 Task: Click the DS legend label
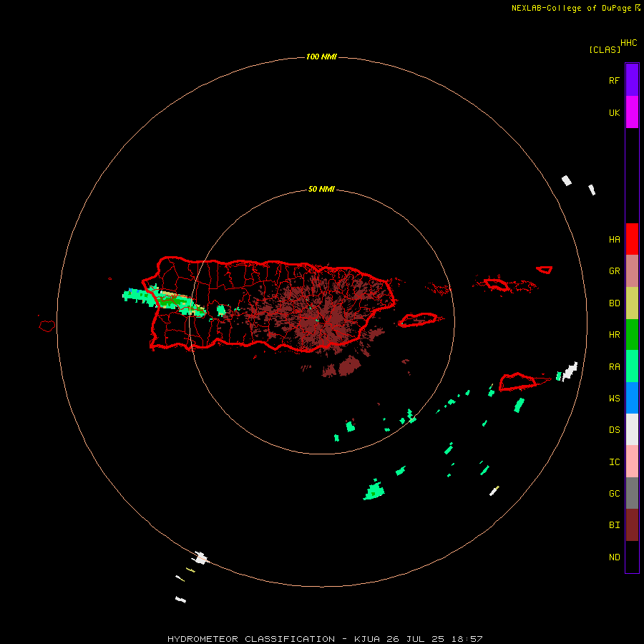click(614, 430)
